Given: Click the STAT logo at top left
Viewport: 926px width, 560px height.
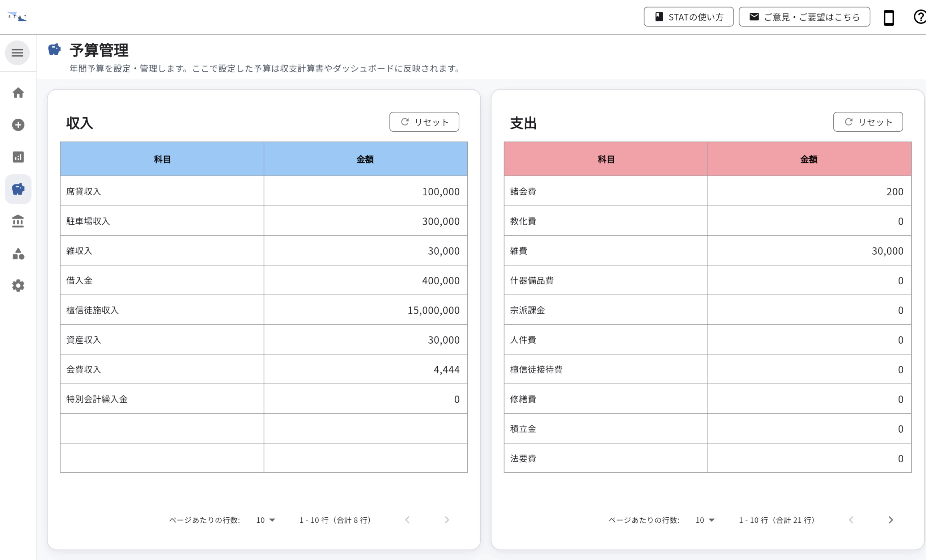Looking at the screenshot, I should coord(17,17).
